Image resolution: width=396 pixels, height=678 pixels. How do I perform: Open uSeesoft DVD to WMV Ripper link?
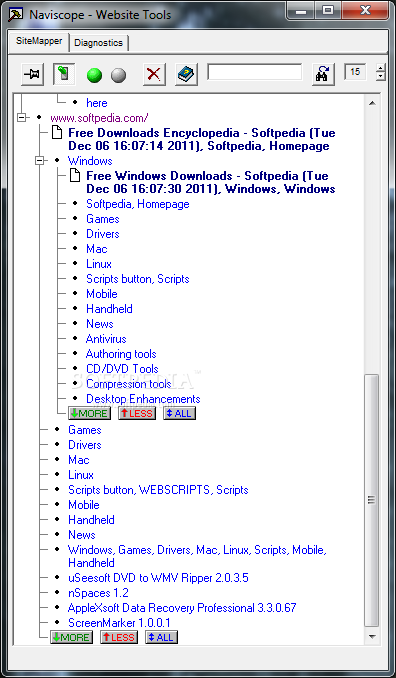[x=158, y=578]
